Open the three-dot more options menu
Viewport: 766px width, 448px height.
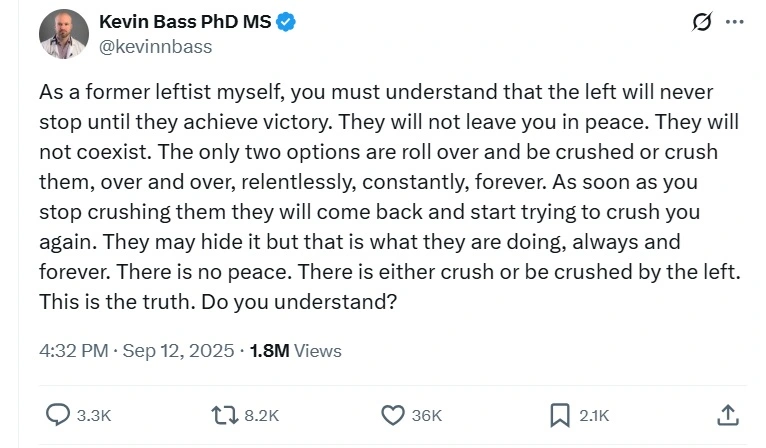point(735,23)
